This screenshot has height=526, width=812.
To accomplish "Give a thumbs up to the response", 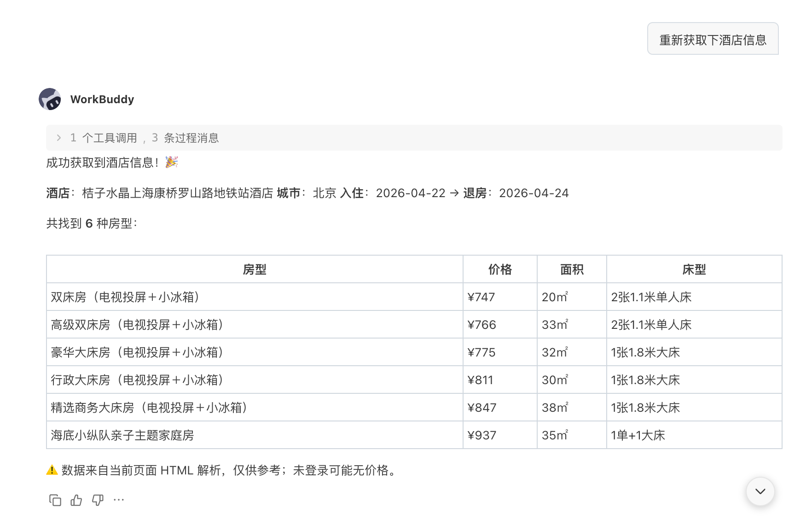I will click(76, 500).
